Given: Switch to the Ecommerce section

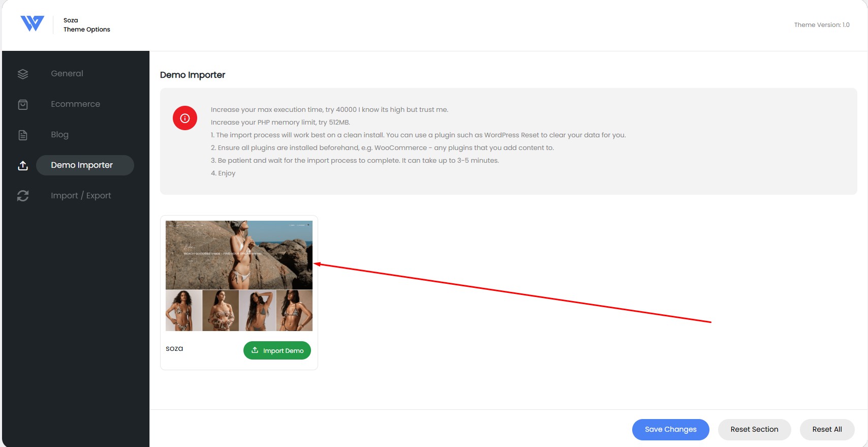Looking at the screenshot, I should 75,104.
